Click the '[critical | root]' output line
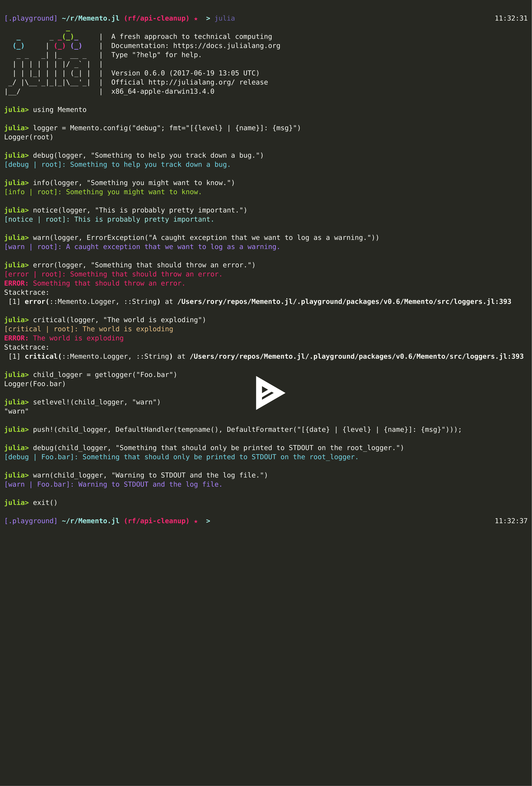Screen dimensions: 532x786 (89, 329)
